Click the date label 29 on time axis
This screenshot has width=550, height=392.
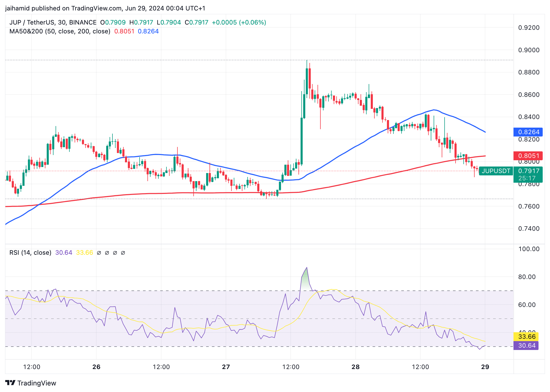click(485, 367)
